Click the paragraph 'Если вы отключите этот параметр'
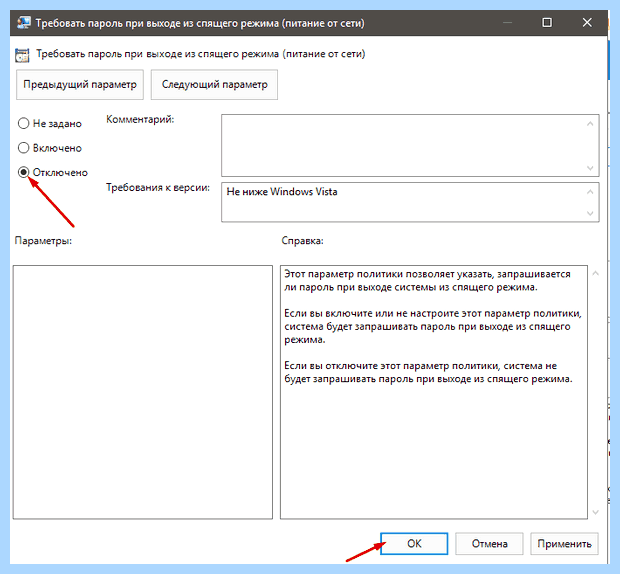The image size is (620, 574). tap(428, 372)
